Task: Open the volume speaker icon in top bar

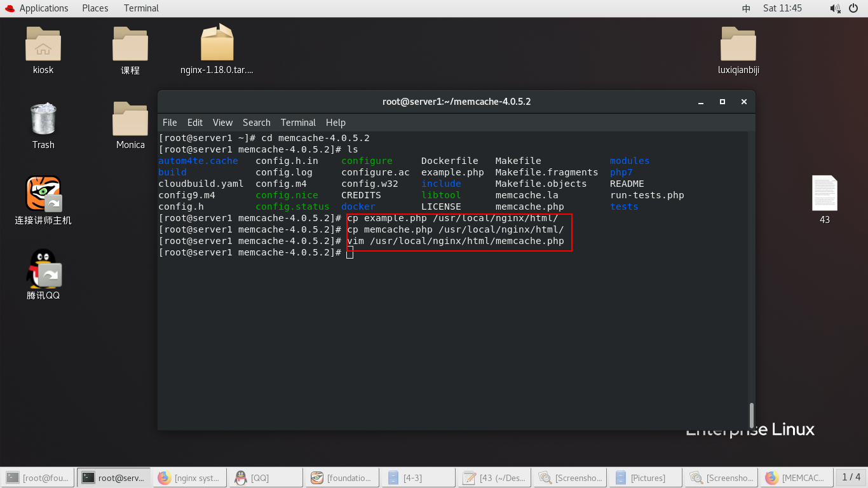Action: [835, 8]
